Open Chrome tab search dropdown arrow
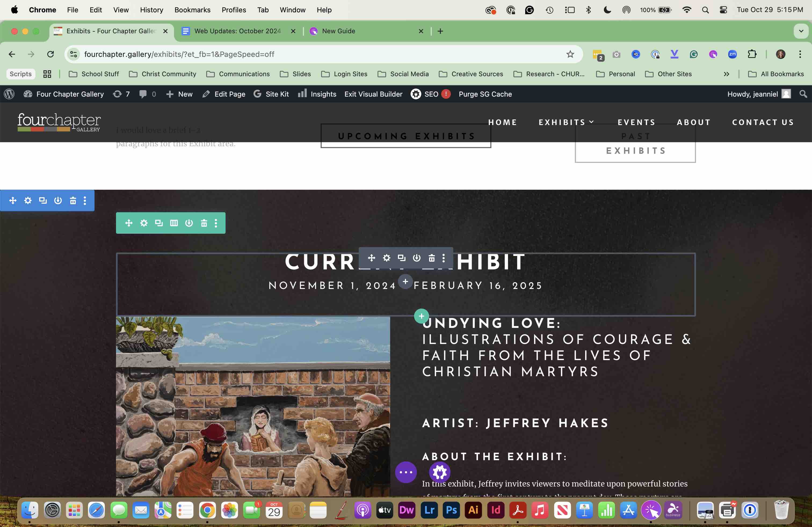This screenshot has width=812, height=527. [802, 31]
